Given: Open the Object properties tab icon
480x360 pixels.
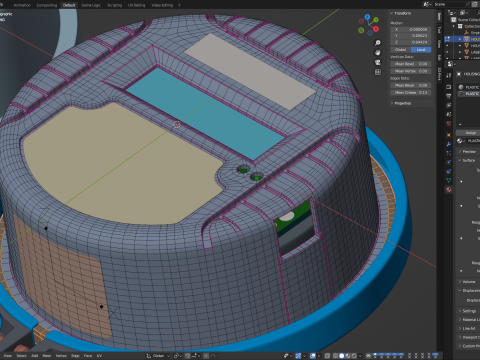Looking at the screenshot, I should click(449, 135).
